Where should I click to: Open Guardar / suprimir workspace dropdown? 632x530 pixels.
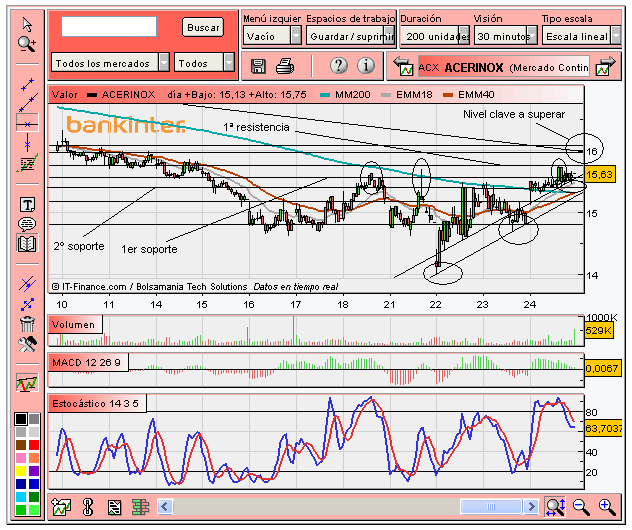tap(350, 36)
